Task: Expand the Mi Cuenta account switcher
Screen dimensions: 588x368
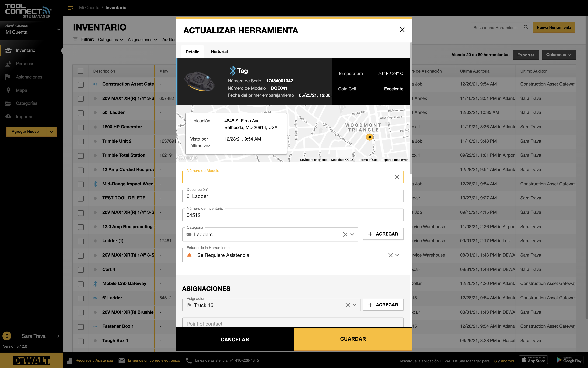Action: [x=58, y=29]
